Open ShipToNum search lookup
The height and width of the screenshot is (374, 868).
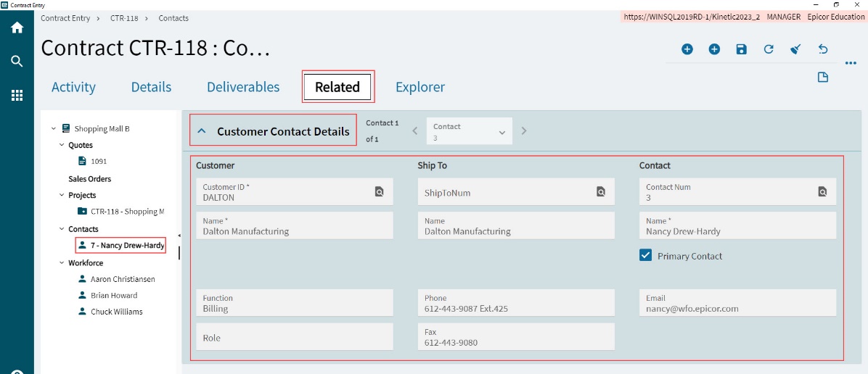pos(601,192)
